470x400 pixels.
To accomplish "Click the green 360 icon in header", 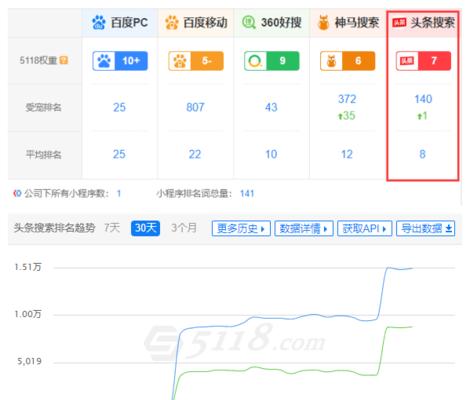I will click(x=249, y=23).
